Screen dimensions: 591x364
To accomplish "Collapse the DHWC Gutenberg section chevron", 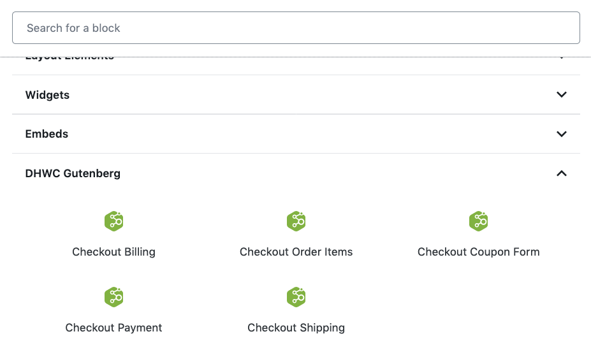I will [x=561, y=173].
